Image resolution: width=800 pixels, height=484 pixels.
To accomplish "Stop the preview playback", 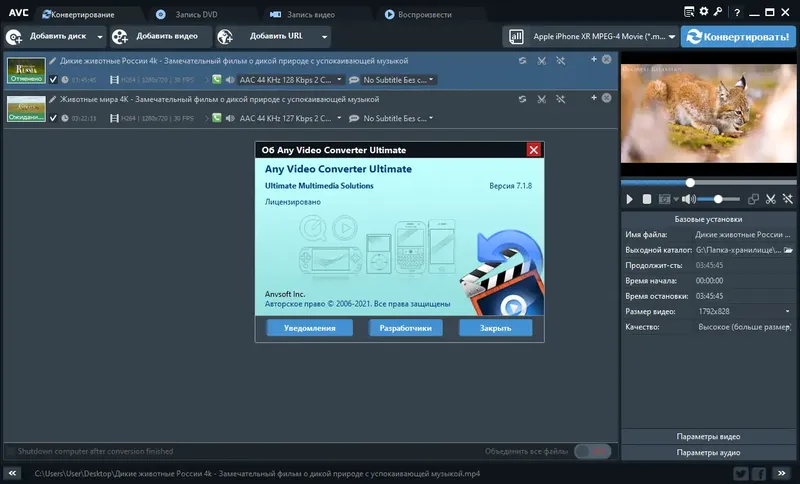I will click(x=646, y=199).
